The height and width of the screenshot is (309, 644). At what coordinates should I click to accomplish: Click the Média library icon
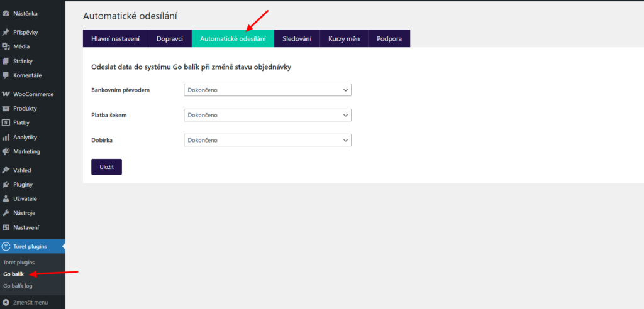[x=6, y=46]
